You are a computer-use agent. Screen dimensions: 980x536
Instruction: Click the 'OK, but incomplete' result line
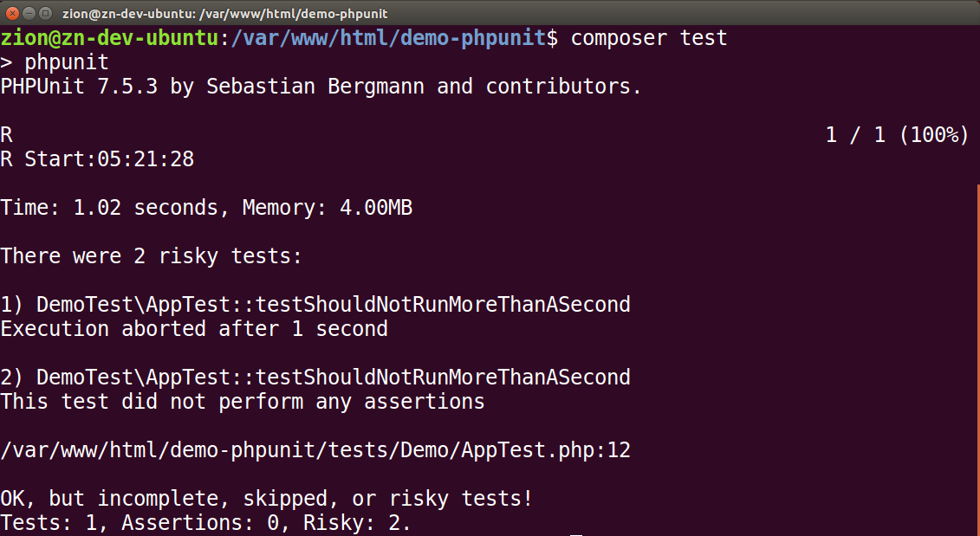click(x=267, y=499)
